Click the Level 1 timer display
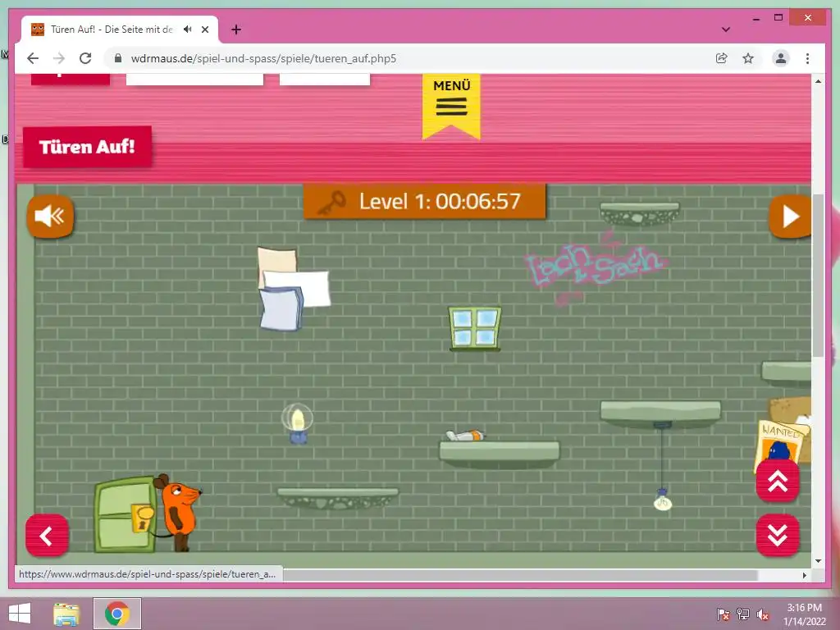This screenshot has height=630, width=840. pos(425,202)
